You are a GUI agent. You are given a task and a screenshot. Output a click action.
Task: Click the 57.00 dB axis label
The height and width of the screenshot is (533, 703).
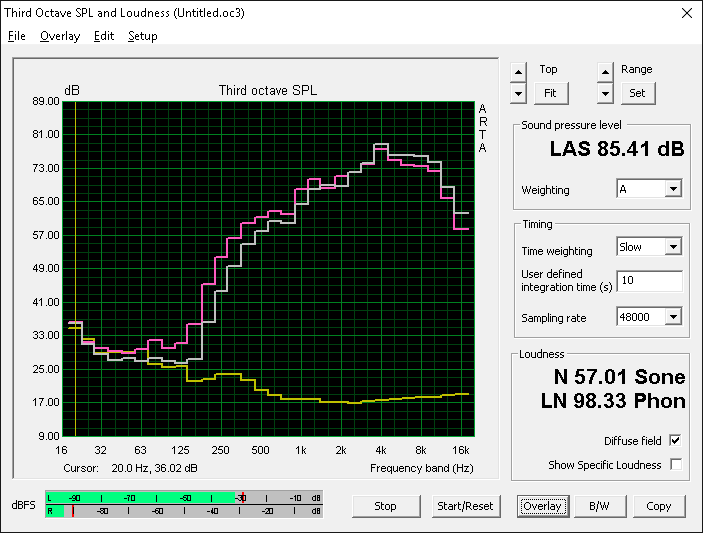46,235
